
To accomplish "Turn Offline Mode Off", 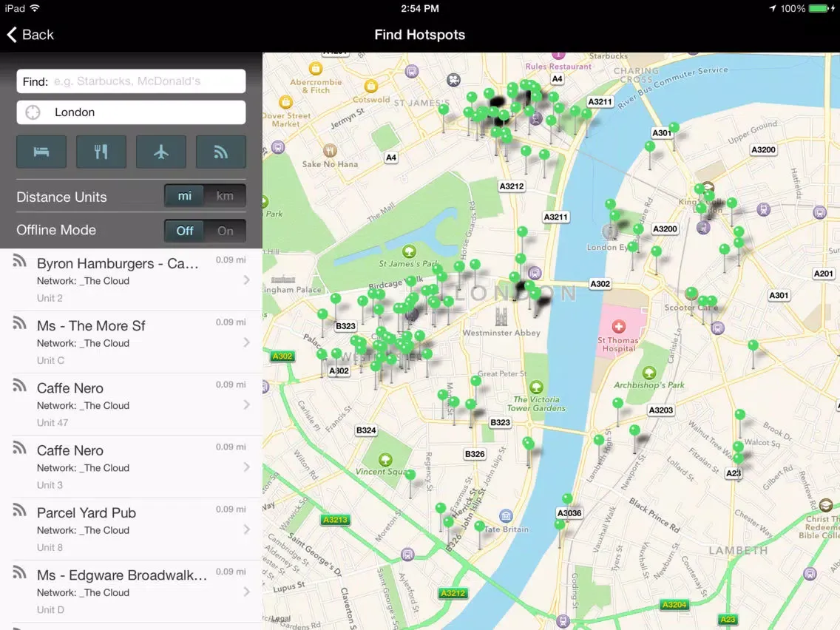I will point(184,231).
